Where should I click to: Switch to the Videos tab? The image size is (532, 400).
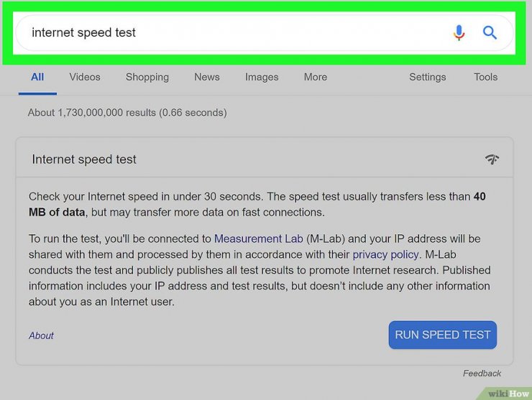85,77
